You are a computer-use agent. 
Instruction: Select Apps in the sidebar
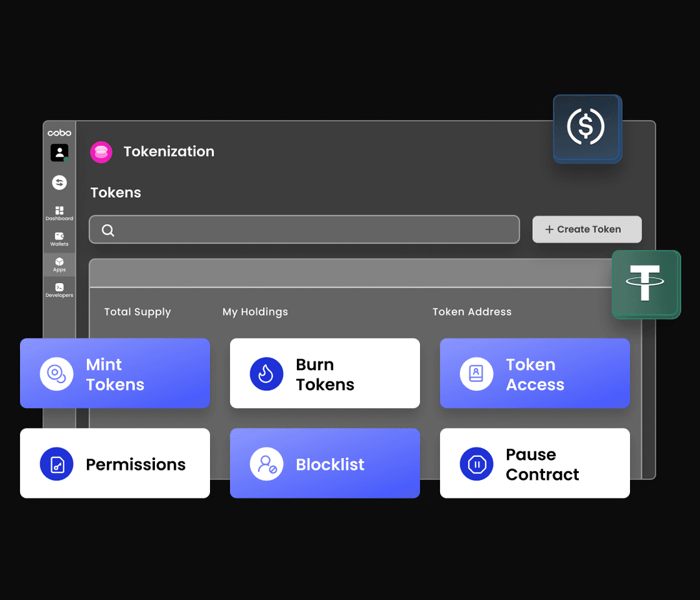[59, 264]
